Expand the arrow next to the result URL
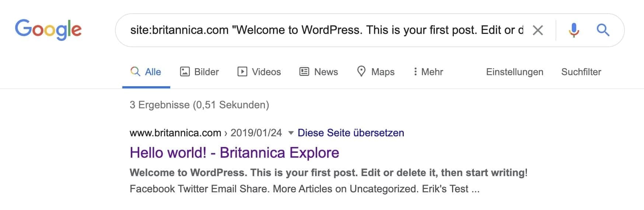Viewport: 644px width, 210px height. (291, 133)
